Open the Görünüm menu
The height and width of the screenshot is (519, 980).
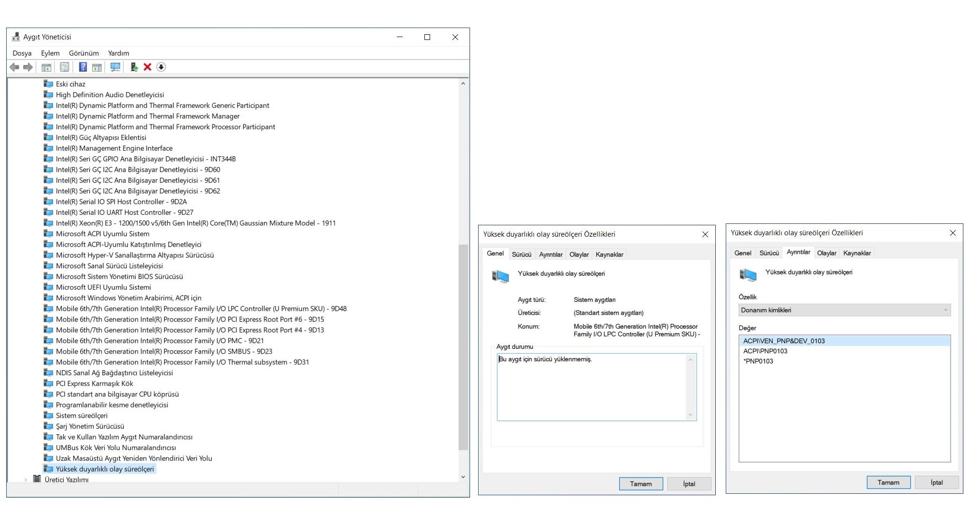tap(84, 53)
